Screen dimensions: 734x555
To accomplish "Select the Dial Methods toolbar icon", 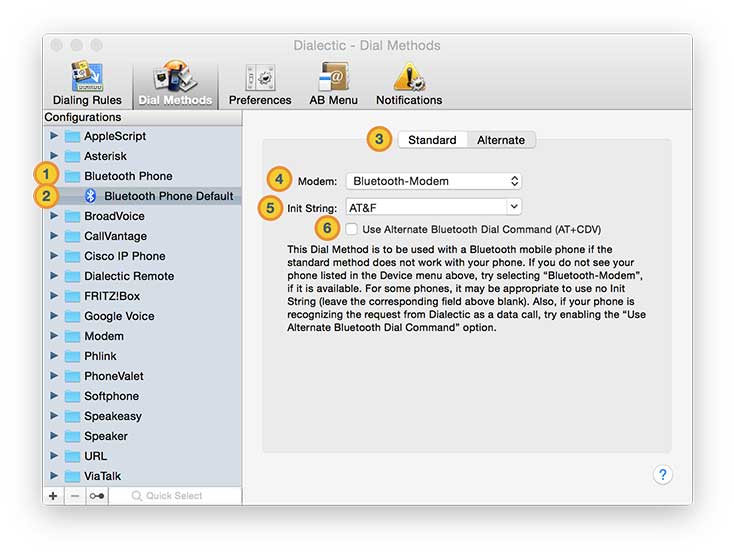I will 175,83.
